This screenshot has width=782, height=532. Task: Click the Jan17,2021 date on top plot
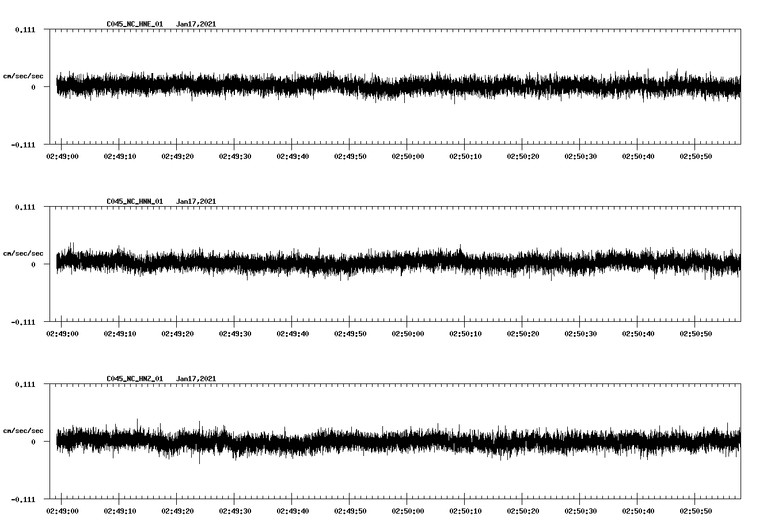point(196,24)
